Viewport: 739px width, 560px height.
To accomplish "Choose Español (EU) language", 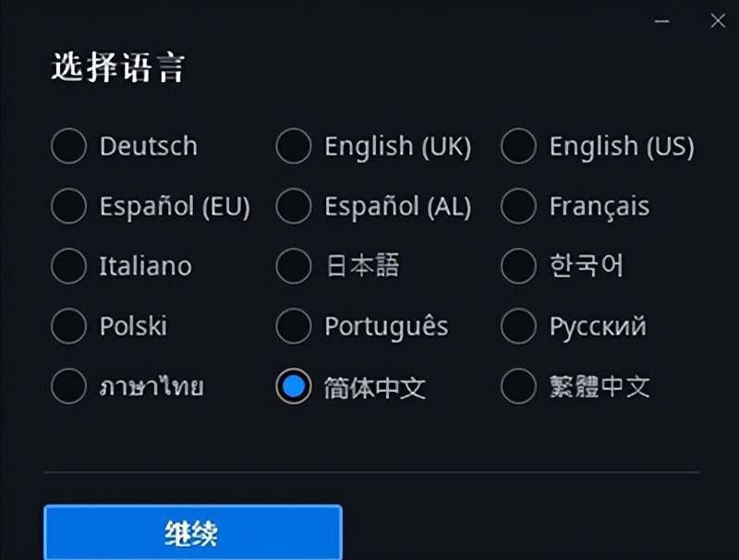I will point(68,206).
